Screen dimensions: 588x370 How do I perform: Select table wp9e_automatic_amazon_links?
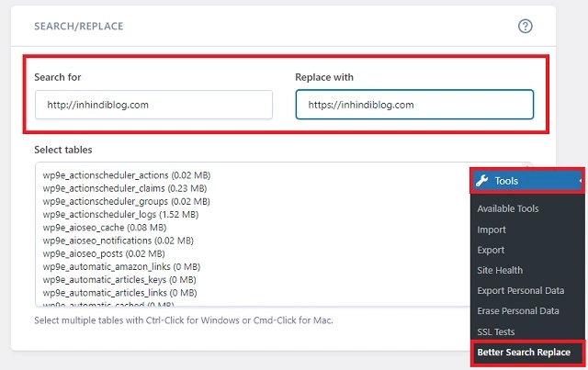tap(121, 267)
